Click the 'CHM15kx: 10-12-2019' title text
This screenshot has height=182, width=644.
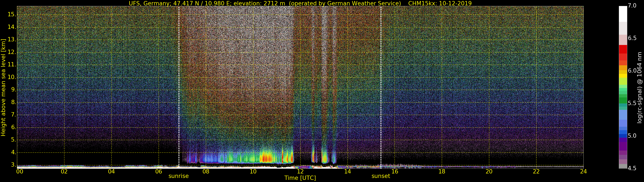[440, 3]
